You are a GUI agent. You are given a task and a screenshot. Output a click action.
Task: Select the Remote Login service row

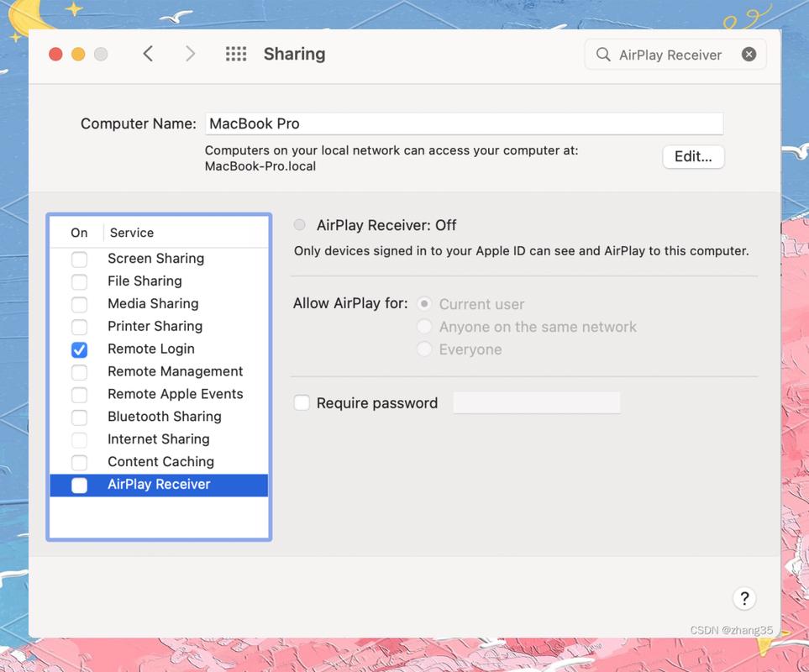pos(159,349)
